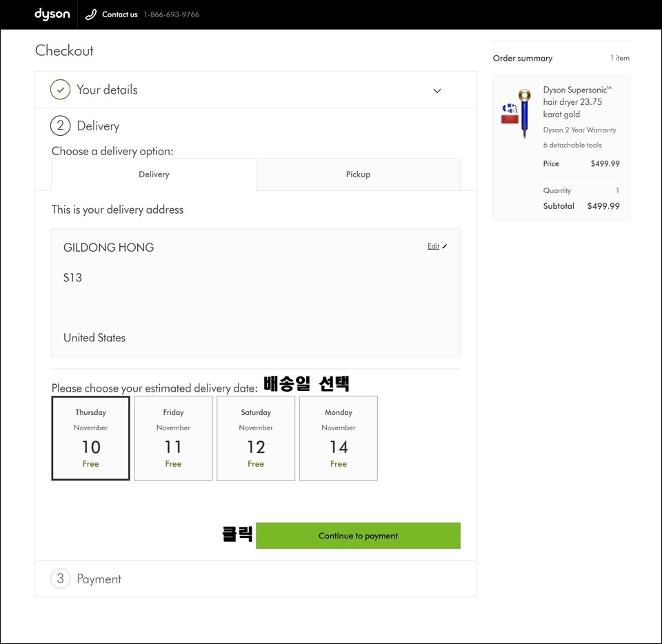662x644 pixels.
Task: Click the Delivery step heading
Action: pyautogui.click(x=98, y=126)
